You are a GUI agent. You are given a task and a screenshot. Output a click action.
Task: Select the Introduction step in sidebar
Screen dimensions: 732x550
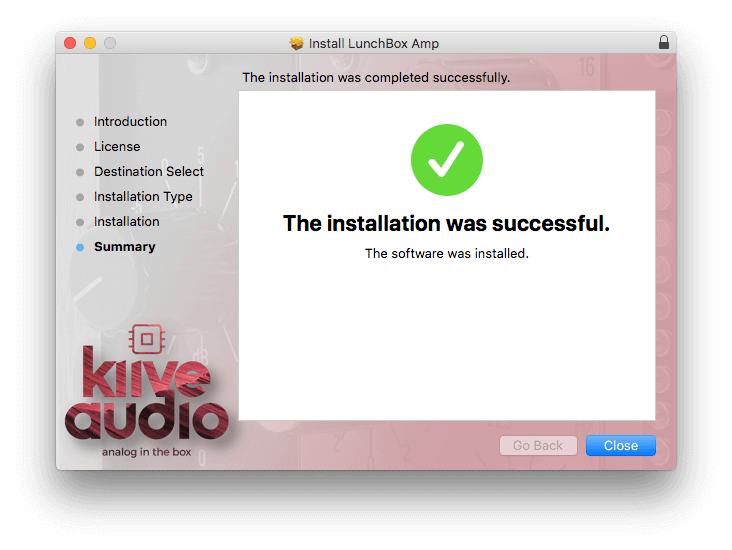click(x=130, y=121)
